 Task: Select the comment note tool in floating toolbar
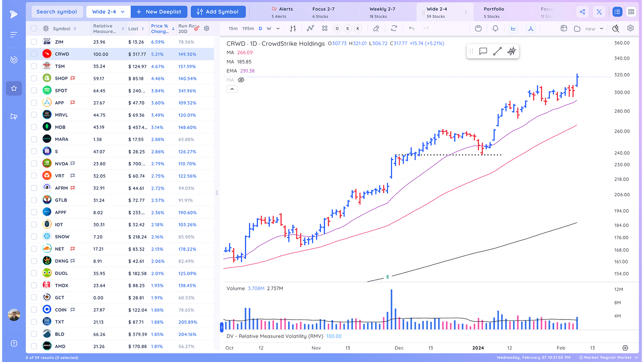tap(483, 51)
